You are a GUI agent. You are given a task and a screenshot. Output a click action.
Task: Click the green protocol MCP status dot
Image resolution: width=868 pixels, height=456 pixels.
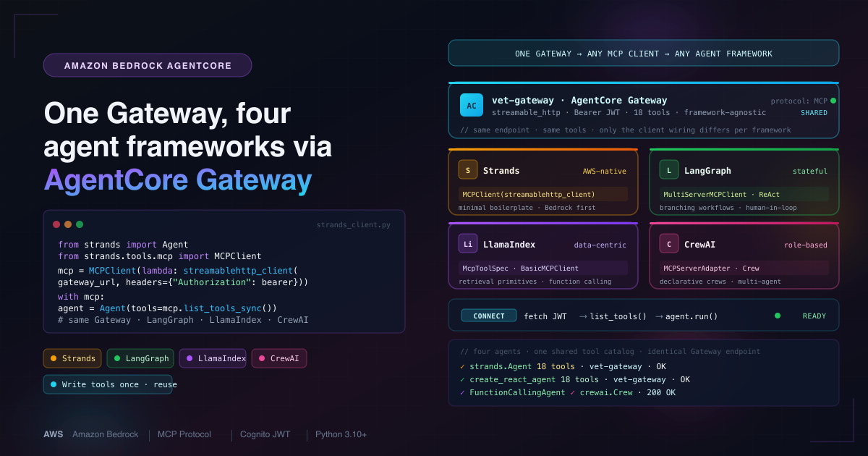click(x=833, y=101)
